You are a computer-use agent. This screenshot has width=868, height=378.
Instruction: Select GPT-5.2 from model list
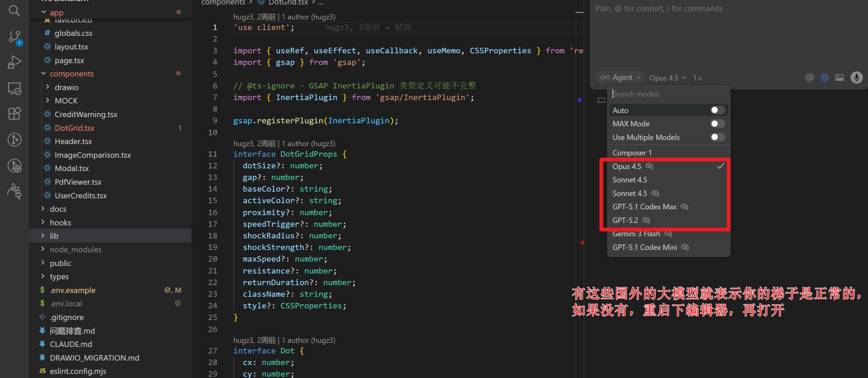click(625, 220)
